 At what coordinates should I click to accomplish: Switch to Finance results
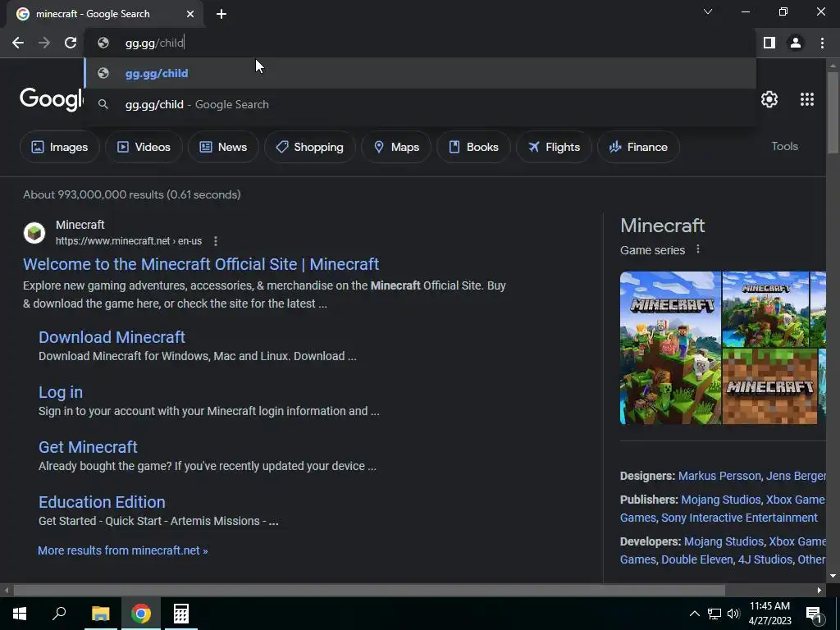click(638, 147)
